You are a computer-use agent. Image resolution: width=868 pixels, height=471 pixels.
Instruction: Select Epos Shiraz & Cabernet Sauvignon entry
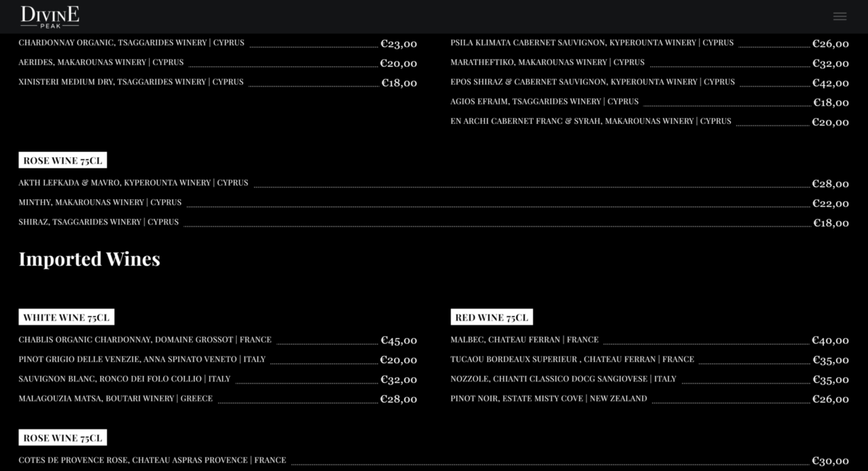[x=593, y=82]
